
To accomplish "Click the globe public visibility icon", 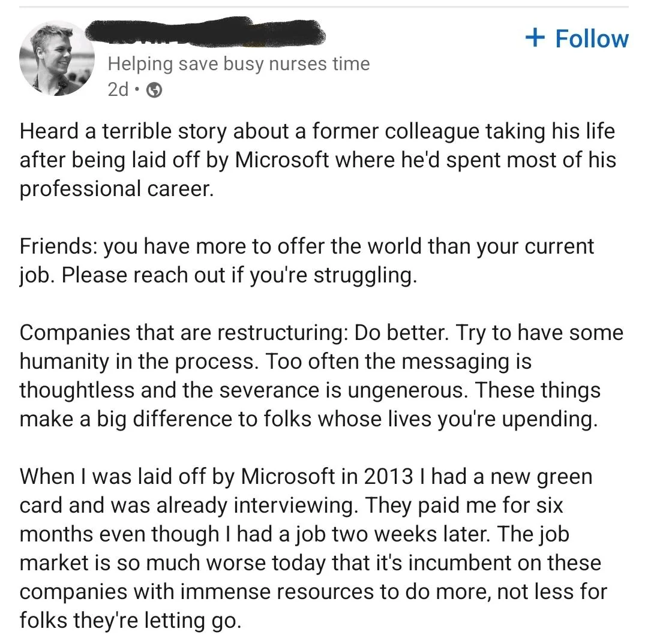I will click(155, 90).
